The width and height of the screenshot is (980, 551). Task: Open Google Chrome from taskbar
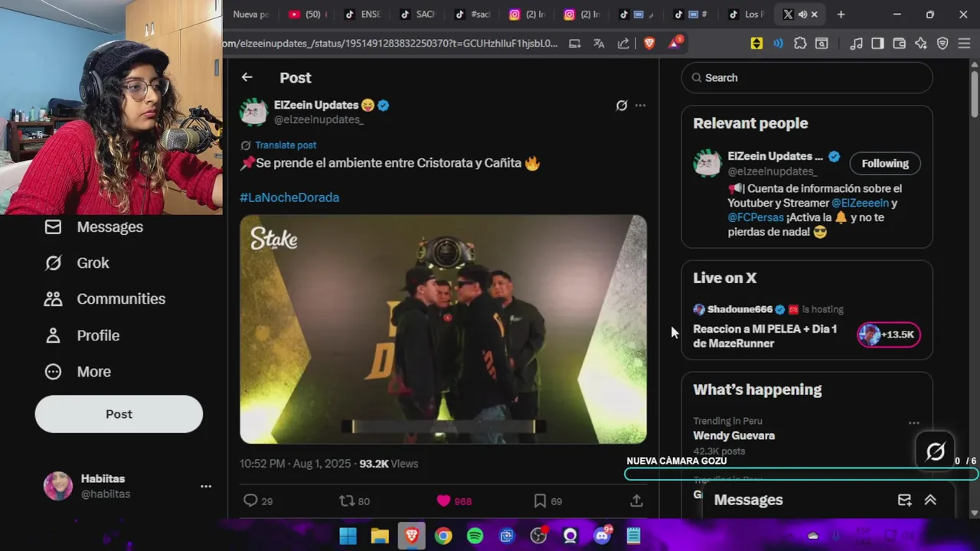click(443, 536)
